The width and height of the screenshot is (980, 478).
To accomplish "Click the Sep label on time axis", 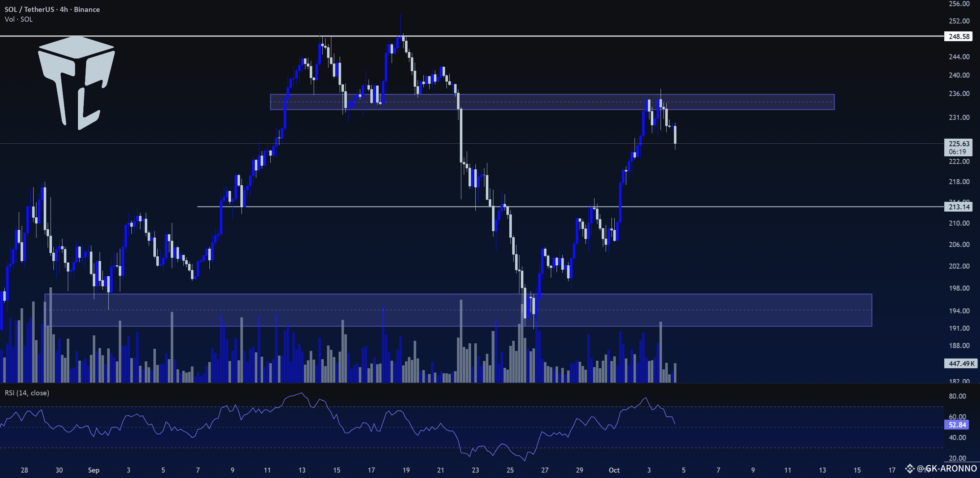I will pyautogui.click(x=93, y=470).
